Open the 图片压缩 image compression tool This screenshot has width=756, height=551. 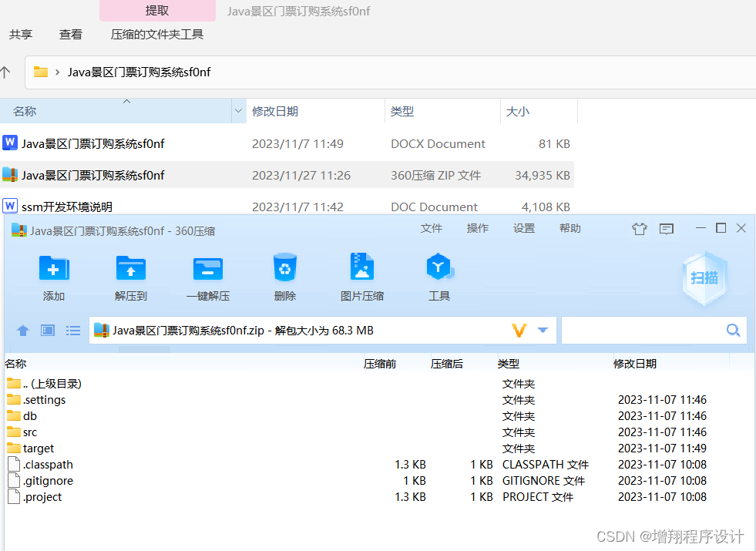[x=361, y=267]
